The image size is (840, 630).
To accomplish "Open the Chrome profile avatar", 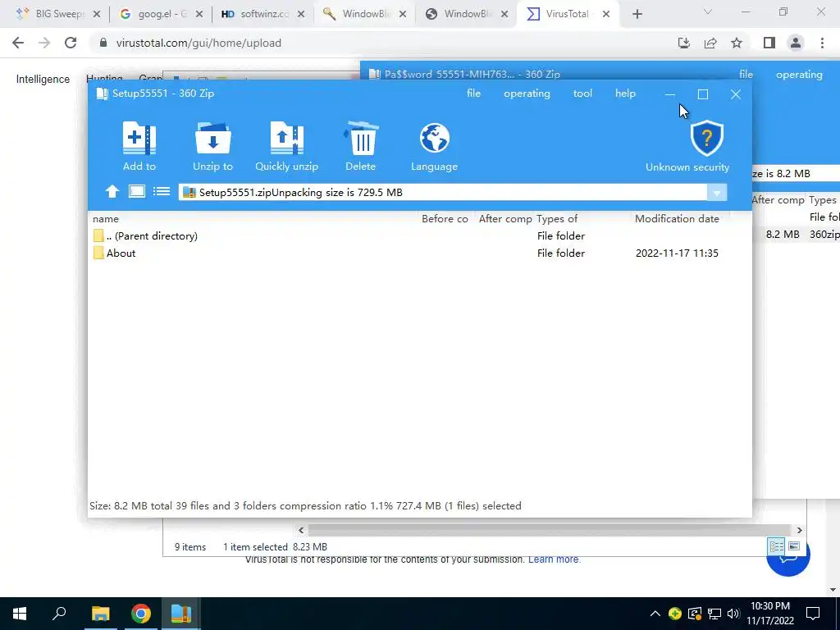I will click(796, 43).
